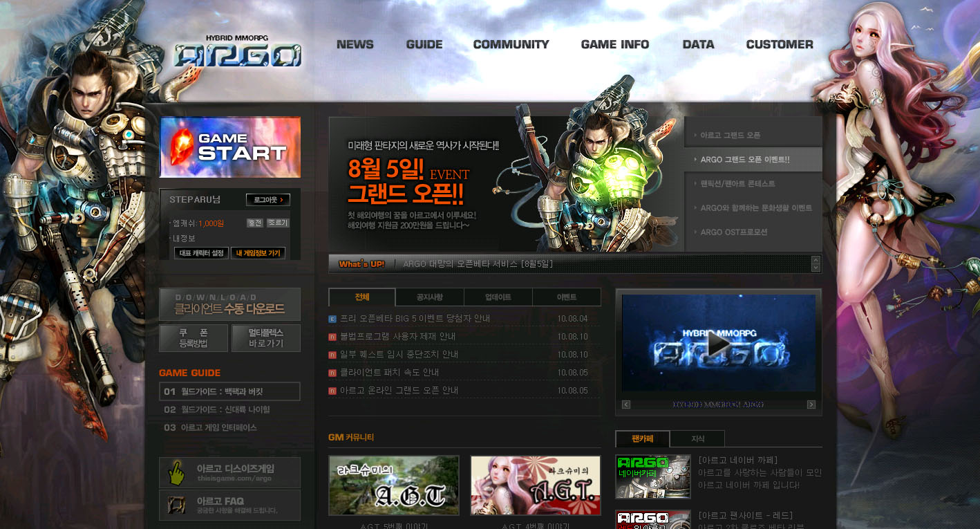980x529 pixels.
Task: Select the 전체 news tab
Action: 362,297
